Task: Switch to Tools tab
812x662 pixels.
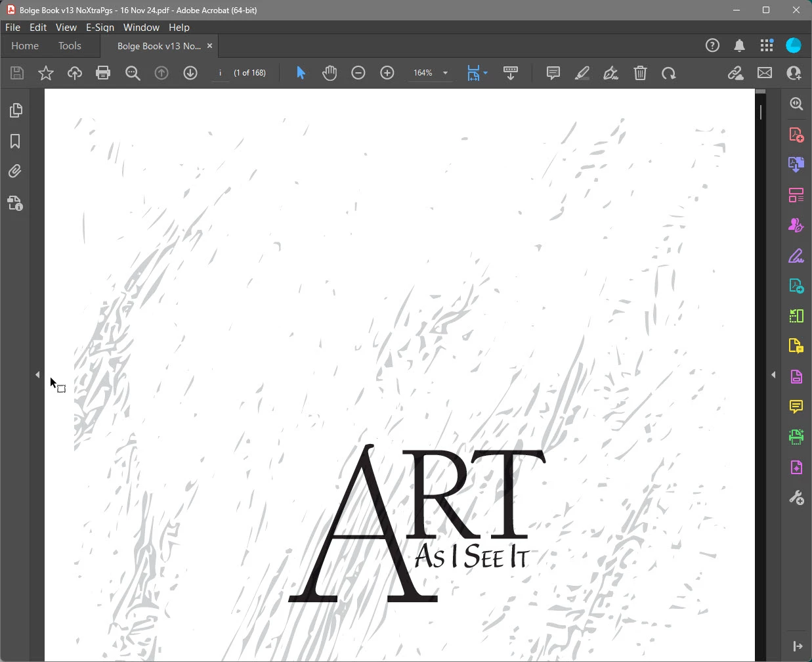Action: click(70, 46)
